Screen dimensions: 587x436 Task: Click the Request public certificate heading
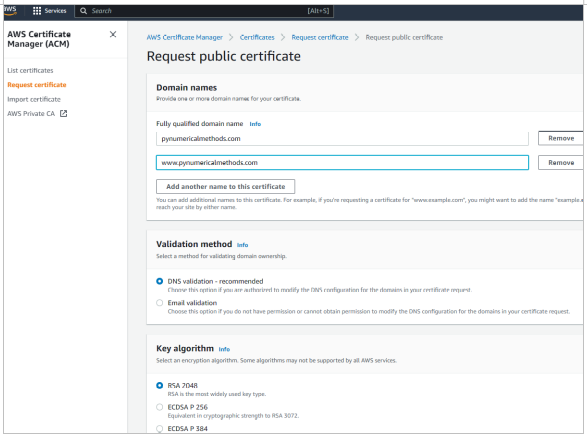click(x=223, y=56)
